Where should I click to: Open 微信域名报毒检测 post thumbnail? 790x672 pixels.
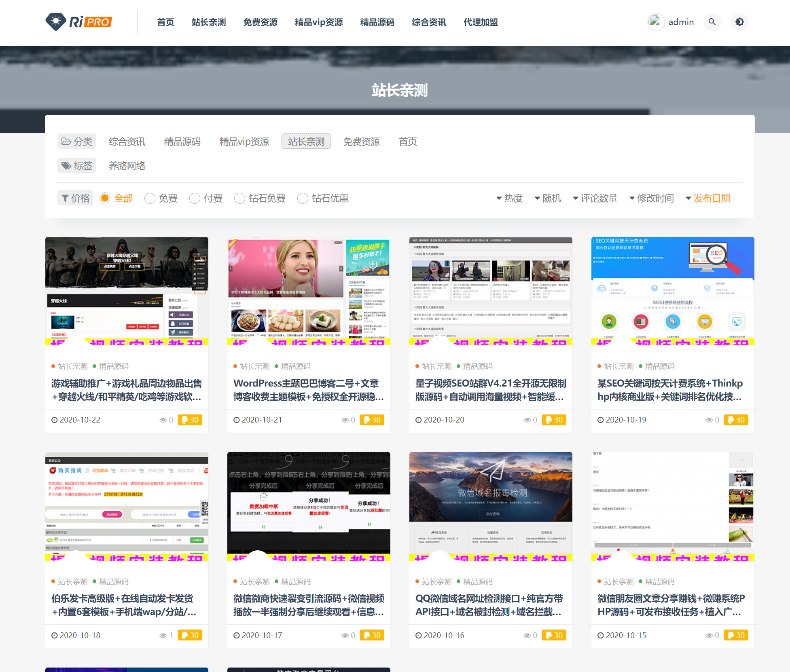(491, 506)
